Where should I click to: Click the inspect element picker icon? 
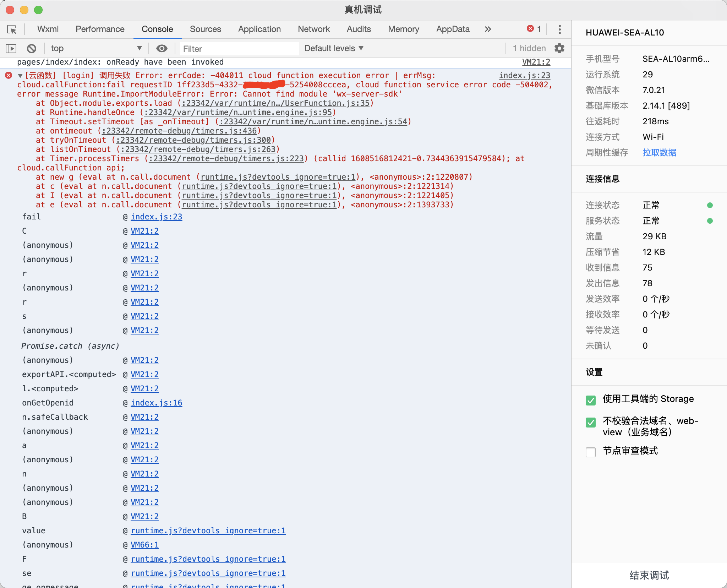(12, 29)
